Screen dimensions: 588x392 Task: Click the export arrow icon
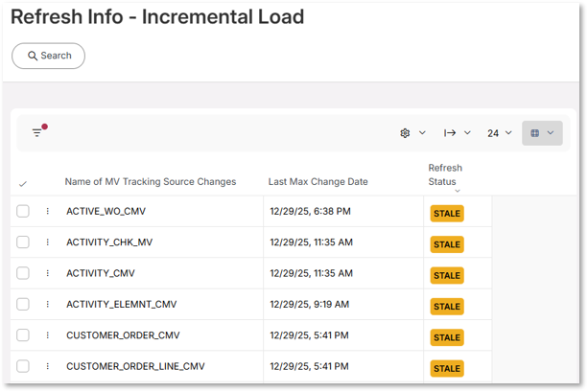450,132
